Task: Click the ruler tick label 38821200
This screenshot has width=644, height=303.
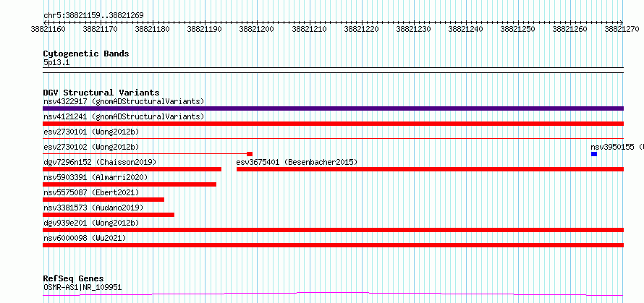Action: (257, 29)
